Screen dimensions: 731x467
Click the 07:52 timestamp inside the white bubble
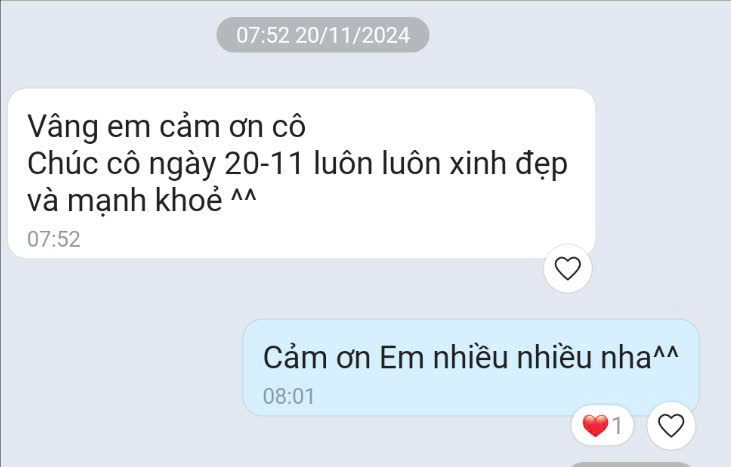pyautogui.click(x=54, y=239)
